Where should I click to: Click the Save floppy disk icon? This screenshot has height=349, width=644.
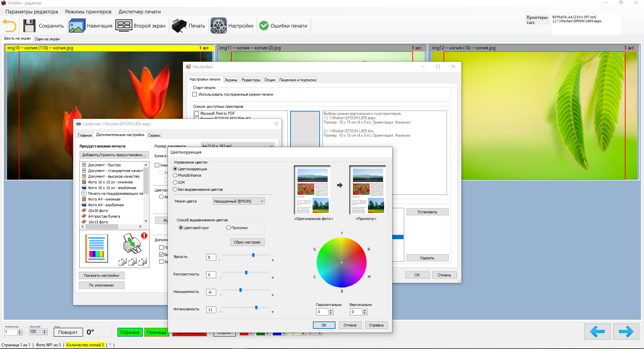click(29, 26)
